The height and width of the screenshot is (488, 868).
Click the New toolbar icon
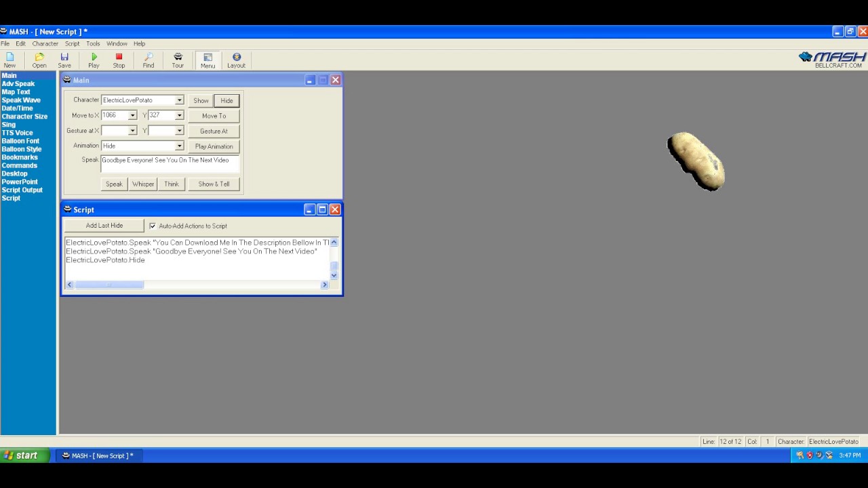click(x=9, y=60)
